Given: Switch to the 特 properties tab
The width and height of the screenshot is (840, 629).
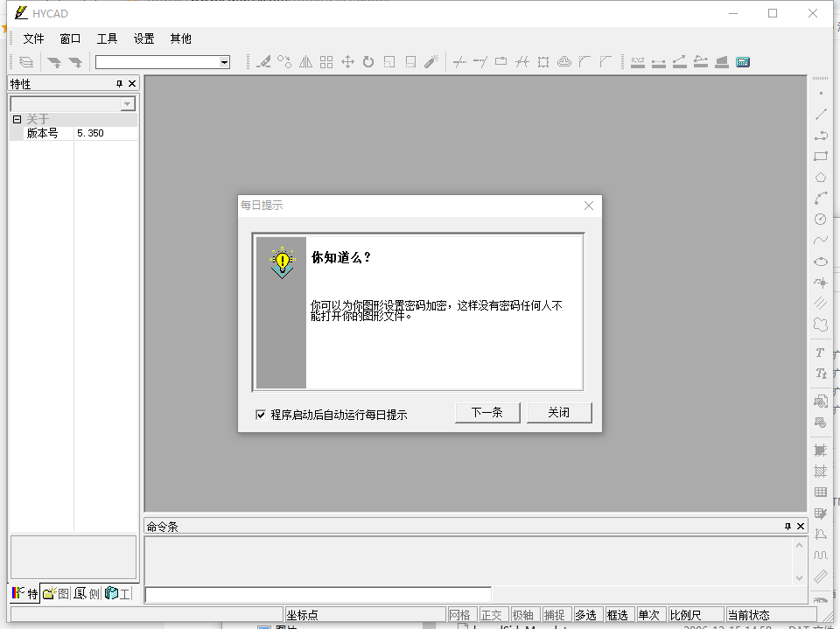Looking at the screenshot, I should tap(24, 593).
